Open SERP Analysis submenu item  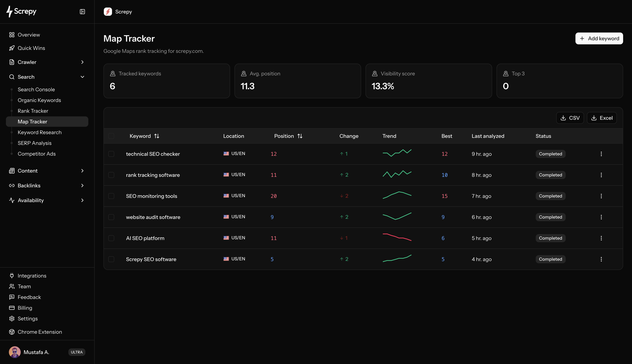point(35,143)
